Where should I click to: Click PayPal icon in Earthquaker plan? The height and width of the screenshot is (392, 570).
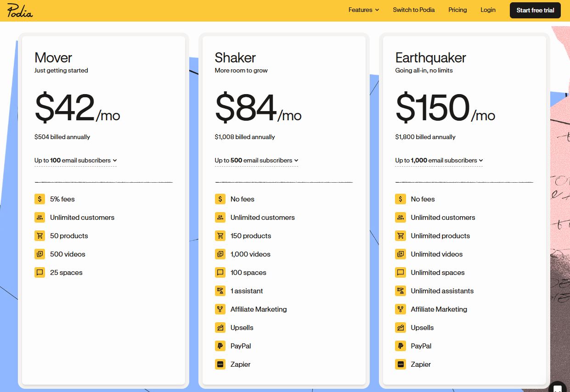[401, 346]
